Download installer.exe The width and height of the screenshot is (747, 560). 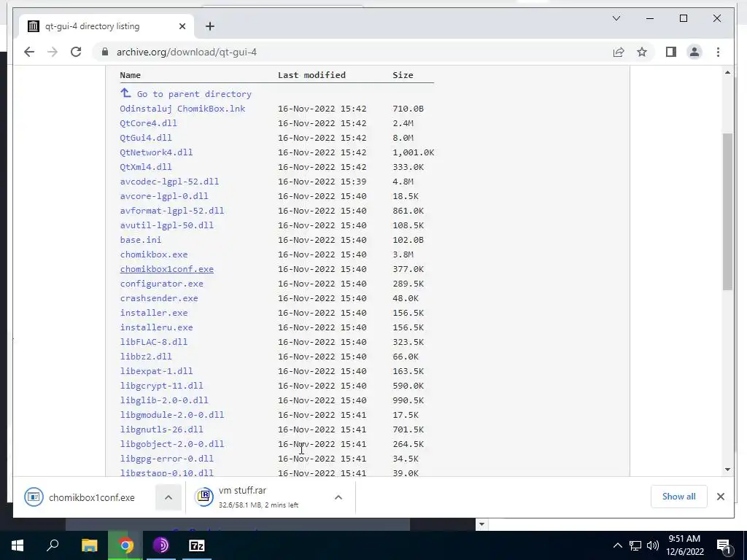[153, 313]
